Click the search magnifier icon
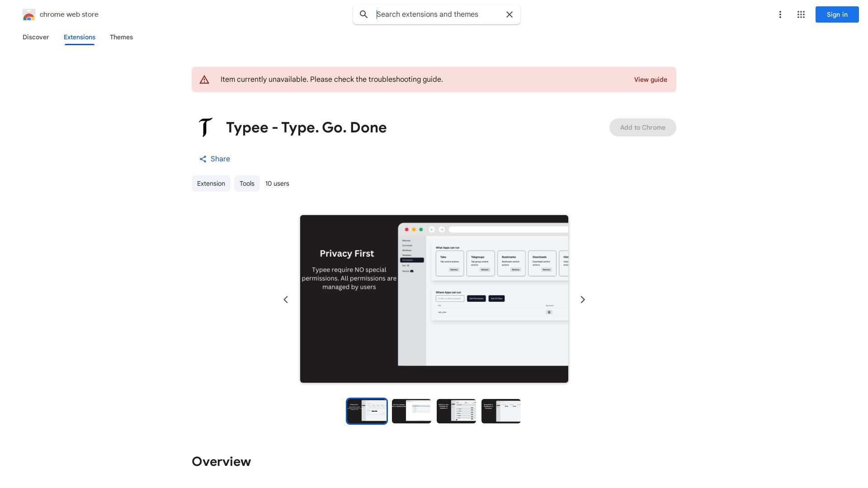This screenshot has width=868, height=488. [x=364, y=14]
